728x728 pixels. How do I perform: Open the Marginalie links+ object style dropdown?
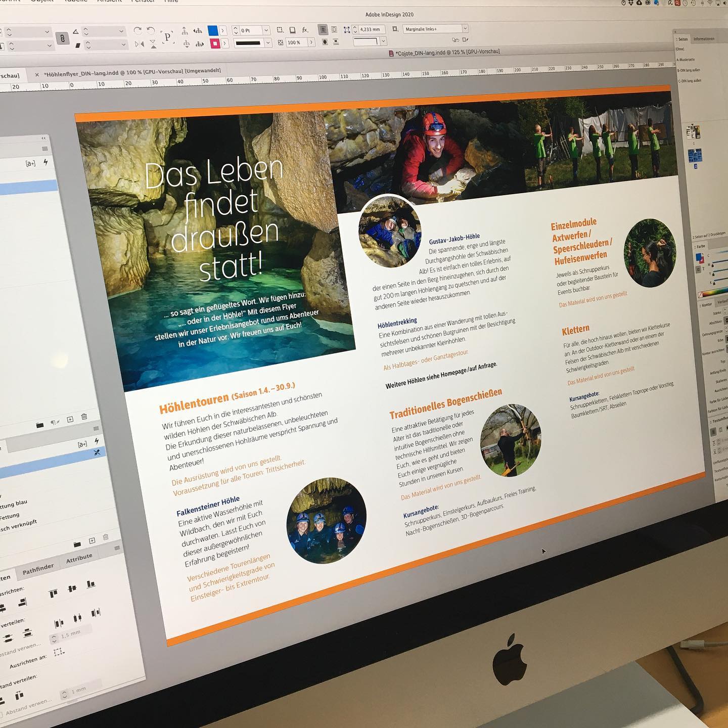pyautogui.click(x=436, y=29)
